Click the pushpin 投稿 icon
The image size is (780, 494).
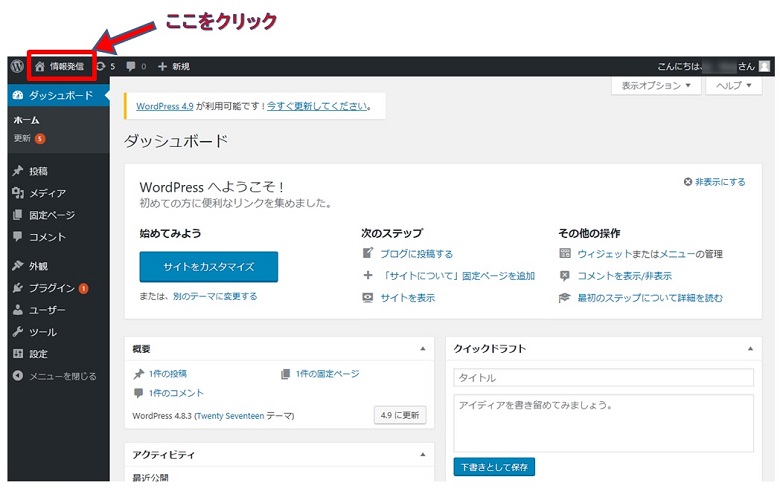(18, 171)
